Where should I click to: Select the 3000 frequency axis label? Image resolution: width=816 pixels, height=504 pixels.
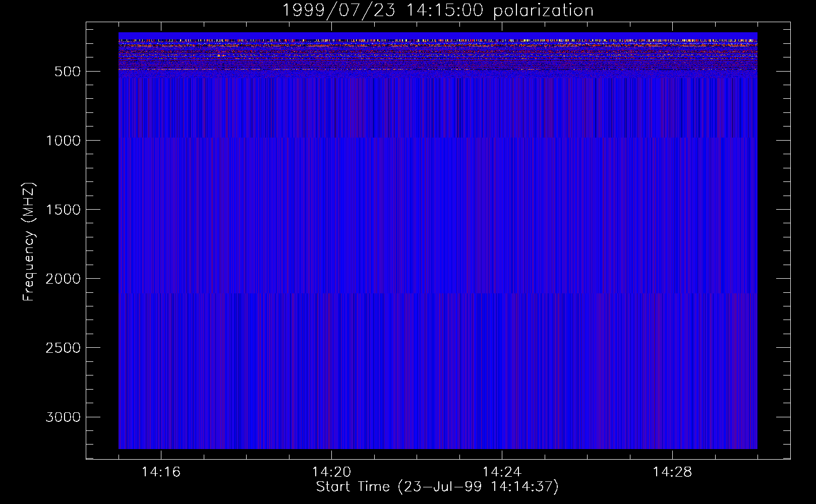[x=63, y=417]
